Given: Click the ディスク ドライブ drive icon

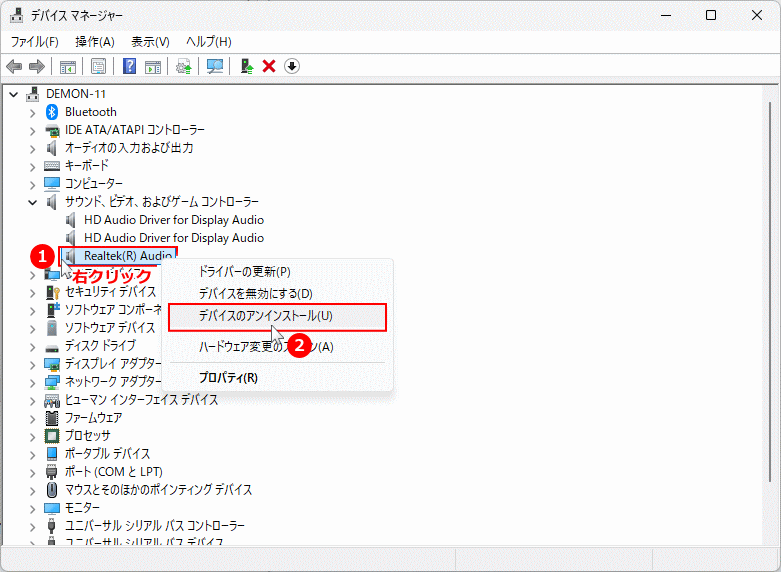Looking at the screenshot, I should [52, 347].
